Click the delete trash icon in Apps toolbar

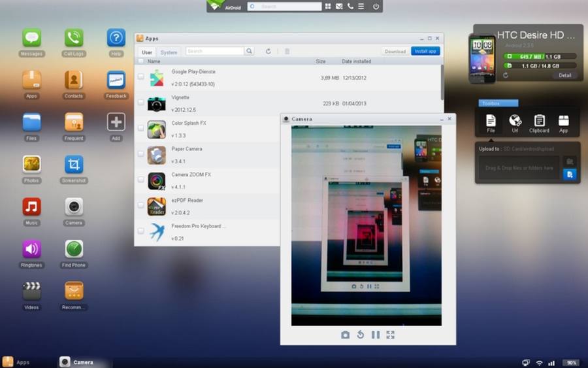(x=287, y=52)
